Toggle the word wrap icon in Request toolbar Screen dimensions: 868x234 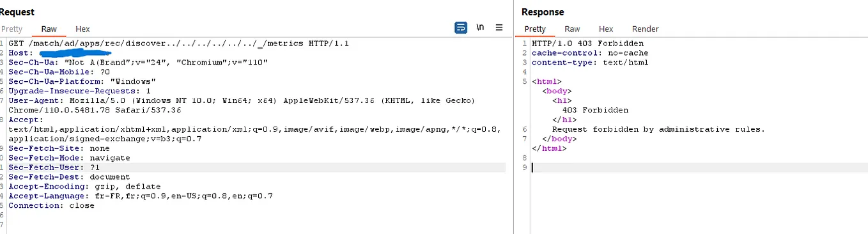[x=460, y=28]
